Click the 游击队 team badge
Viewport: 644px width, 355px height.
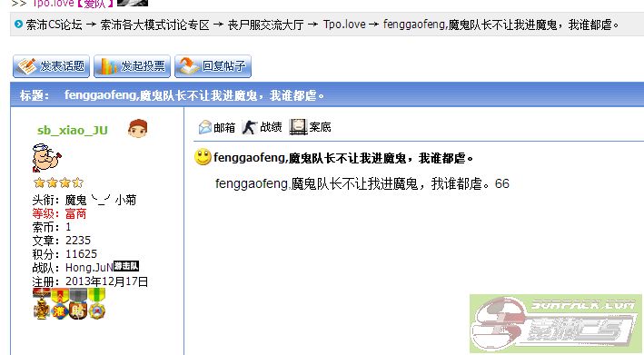click(126, 266)
